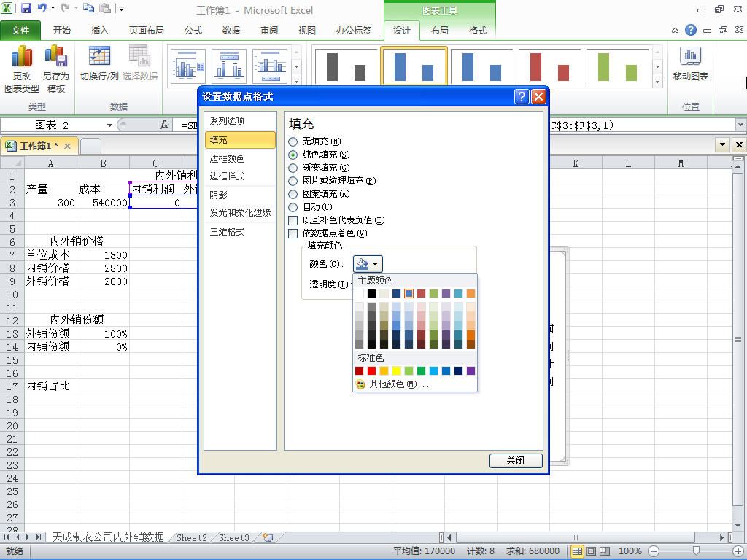Screen dimensions: 747x560
Task: Click the Save icon in quick access toolbar
Action: (x=26, y=8)
